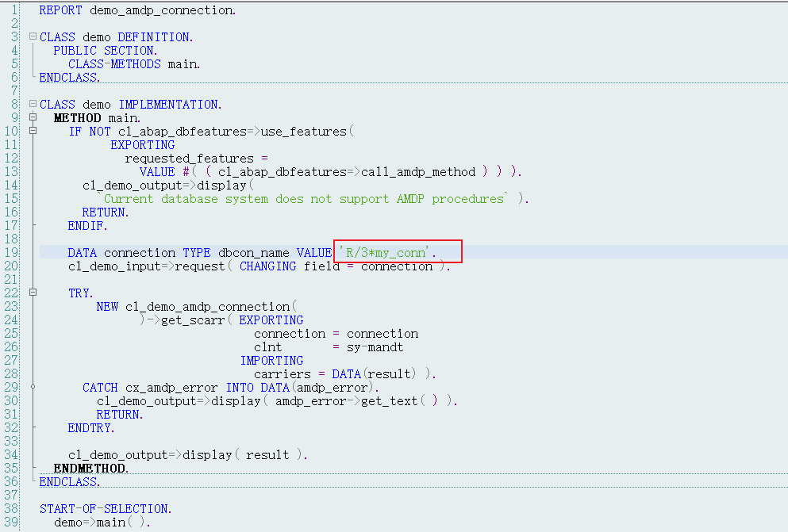Click 'EXPORTING' keyword on line 11
Screen dimensions: 788x532
(x=143, y=145)
